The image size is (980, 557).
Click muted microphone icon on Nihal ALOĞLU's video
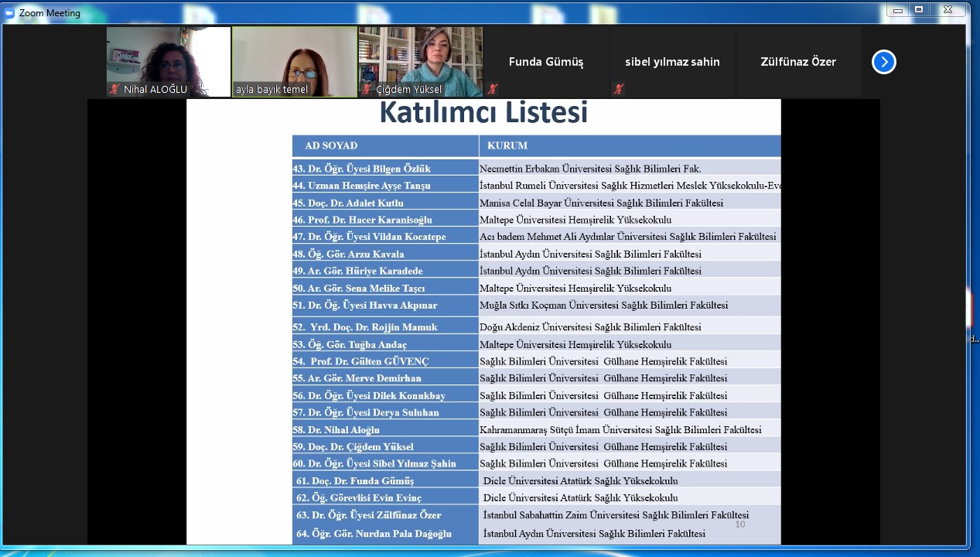(114, 90)
